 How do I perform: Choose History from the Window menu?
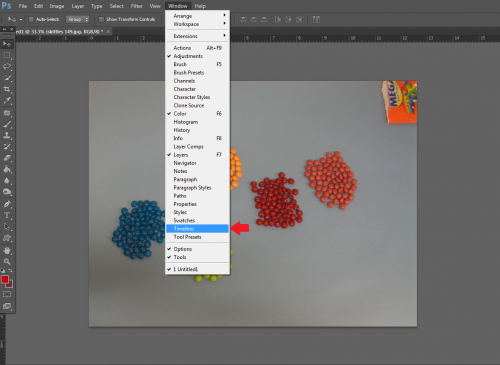pos(197,130)
